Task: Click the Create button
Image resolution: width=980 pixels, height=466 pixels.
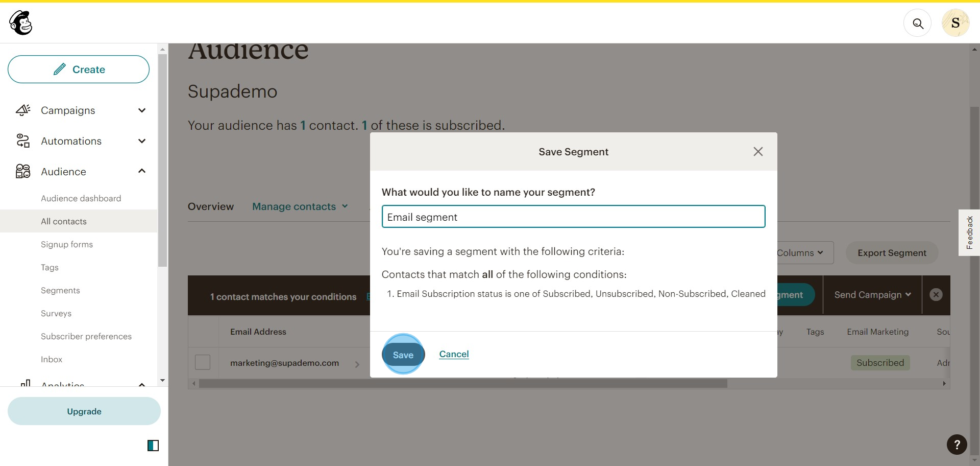Action: tap(79, 69)
